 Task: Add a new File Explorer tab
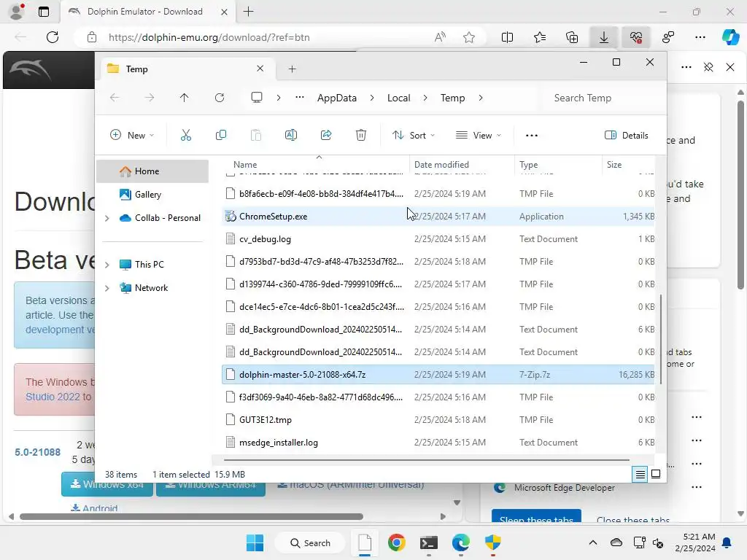pos(292,69)
